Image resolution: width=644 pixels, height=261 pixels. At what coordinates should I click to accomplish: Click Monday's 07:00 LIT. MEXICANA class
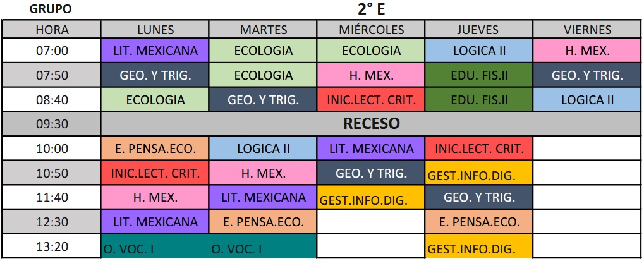pyautogui.click(x=155, y=51)
